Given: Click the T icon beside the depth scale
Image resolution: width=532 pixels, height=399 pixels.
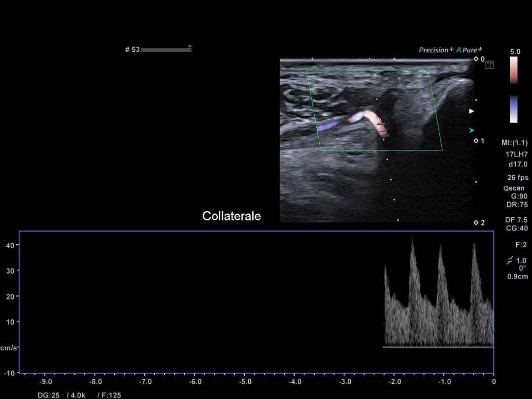Looking at the screenshot, I should (x=490, y=65).
